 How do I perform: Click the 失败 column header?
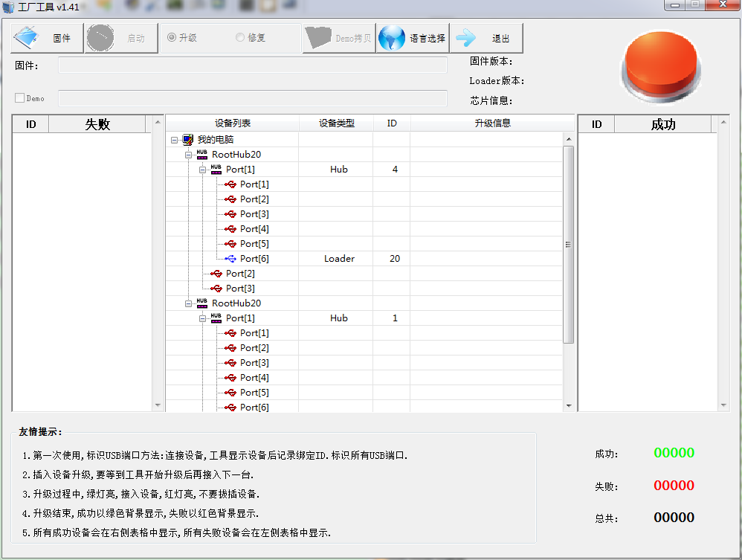click(97, 124)
